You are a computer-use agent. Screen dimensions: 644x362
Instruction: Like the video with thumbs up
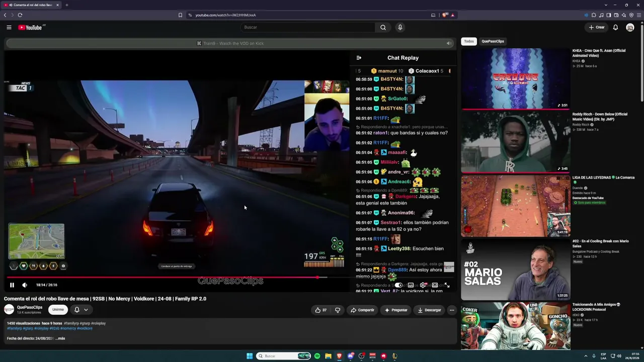(321, 310)
